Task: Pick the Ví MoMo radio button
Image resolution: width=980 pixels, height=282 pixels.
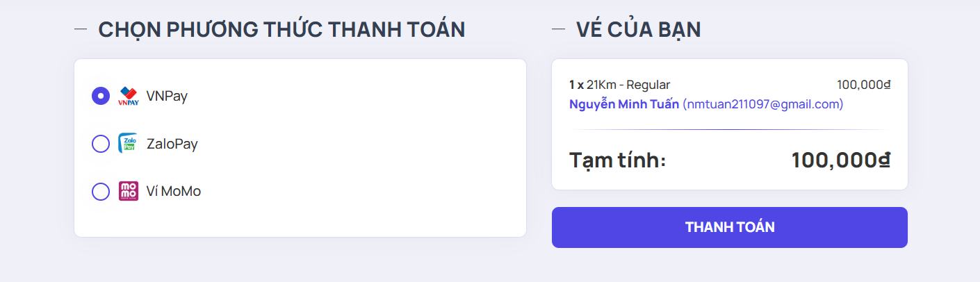Action: (101, 191)
